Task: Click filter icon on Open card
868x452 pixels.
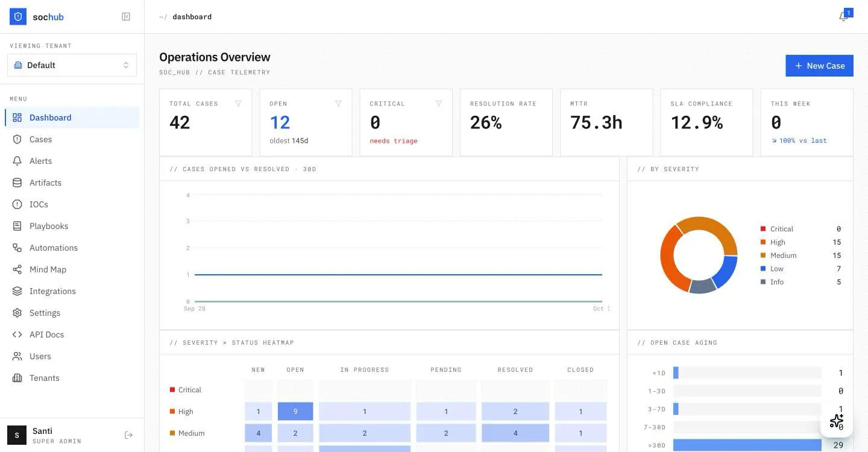Action: [x=338, y=104]
